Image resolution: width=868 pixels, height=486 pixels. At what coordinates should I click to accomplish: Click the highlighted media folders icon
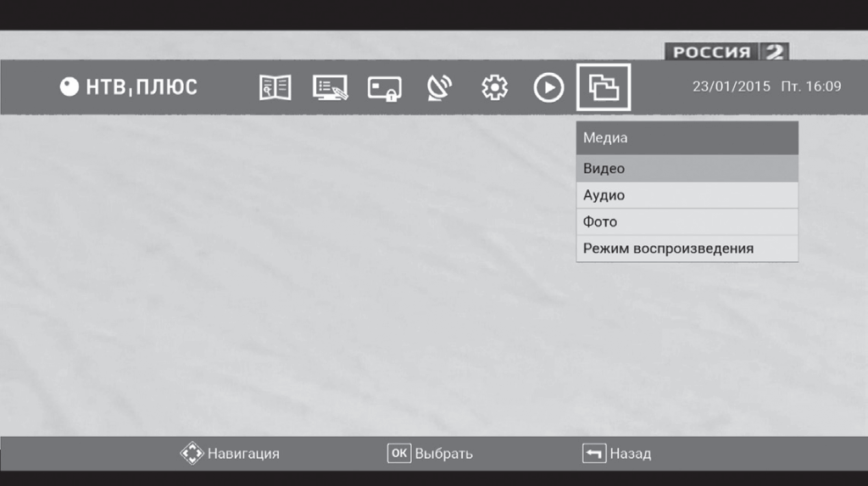604,87
